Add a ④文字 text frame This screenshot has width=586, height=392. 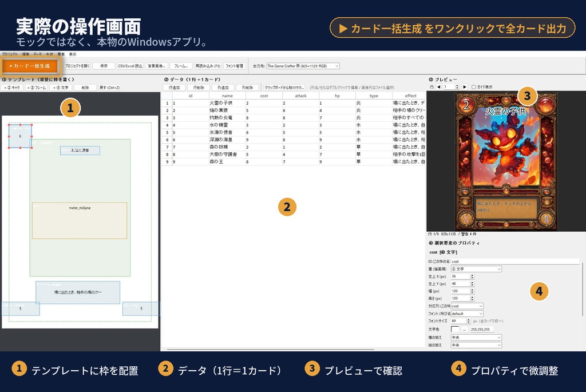coord(61,88)
